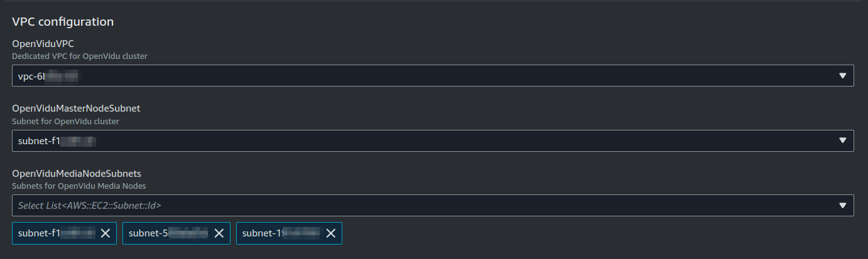Click the OpenViduMasterNodeSubnet dropdown arrow icon

843,140
